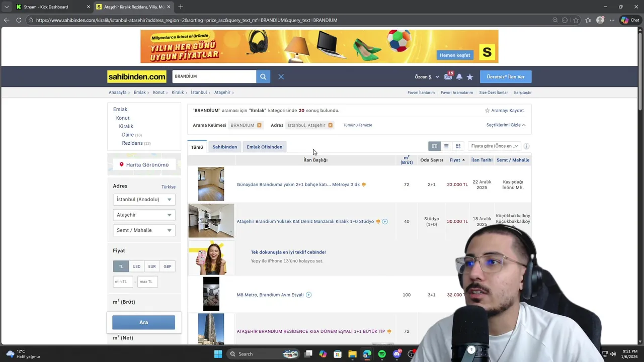
Task: Click the Ataşehir breadcrumb
Action: point(222,93)
